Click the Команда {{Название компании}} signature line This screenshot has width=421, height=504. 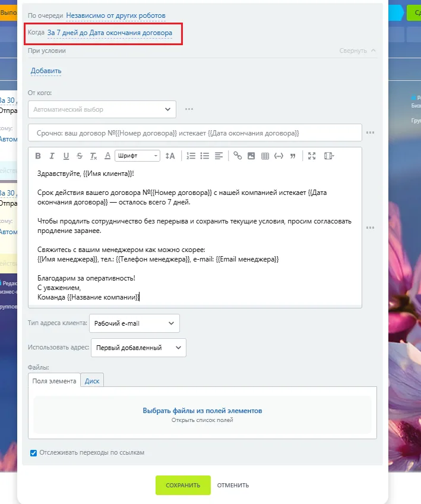click(x=88, y=297)
